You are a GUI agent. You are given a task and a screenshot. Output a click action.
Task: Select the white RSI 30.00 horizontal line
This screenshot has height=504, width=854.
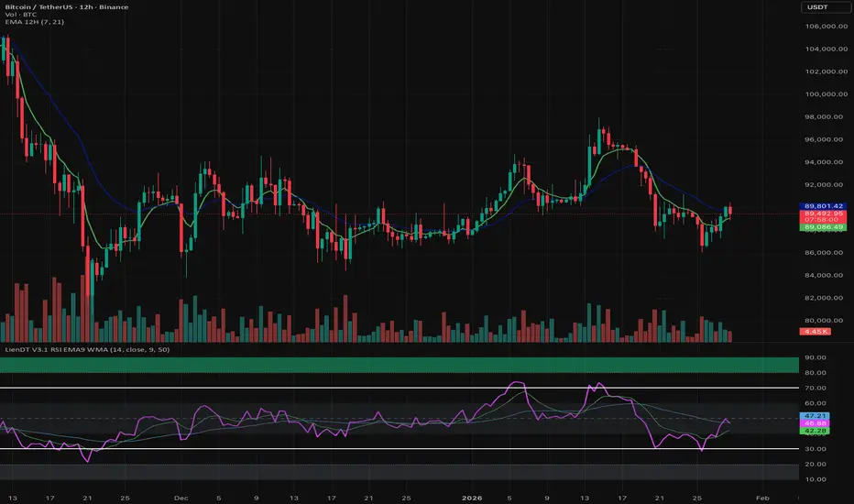(367, 448)
